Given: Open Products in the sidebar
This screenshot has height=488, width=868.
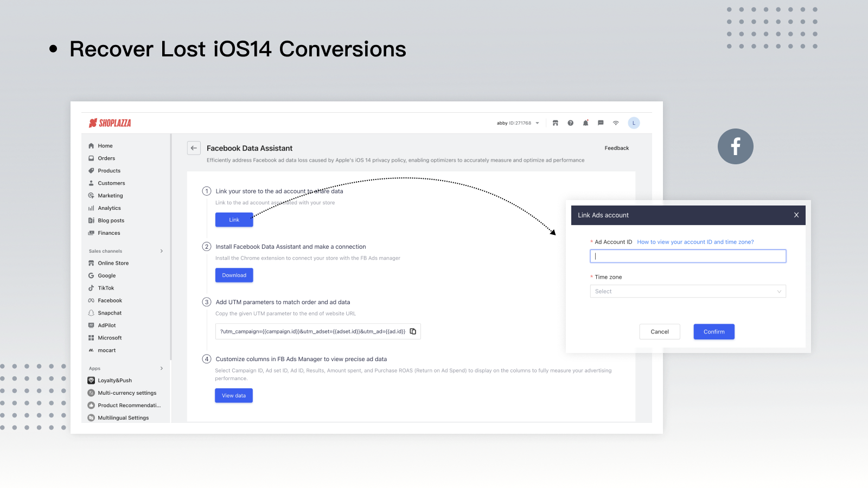Looking at the screenshot, I should coord(109,171).
